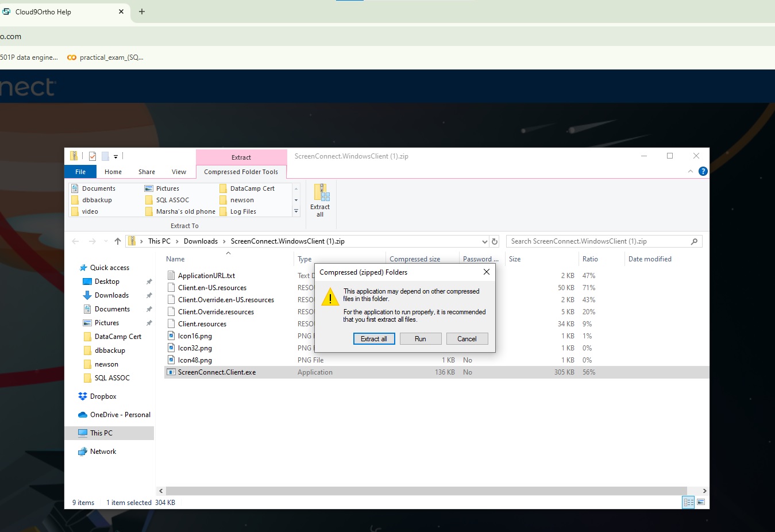This screenshot has width=775, height=532.
Task: Click the Run button in dialog
Action: (421, 339)
